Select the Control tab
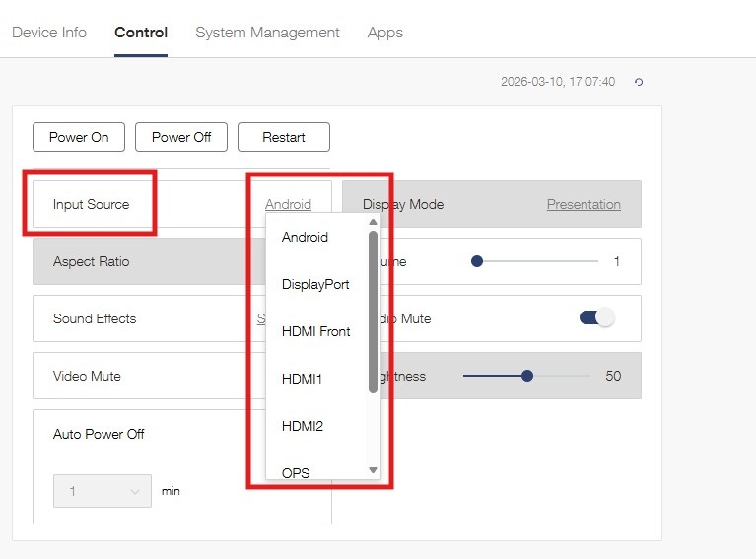756x559 pixels. point(141,33)
